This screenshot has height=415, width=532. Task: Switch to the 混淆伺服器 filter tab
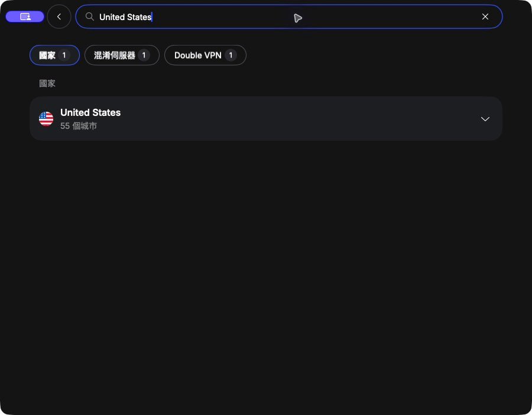pos(122,55)
